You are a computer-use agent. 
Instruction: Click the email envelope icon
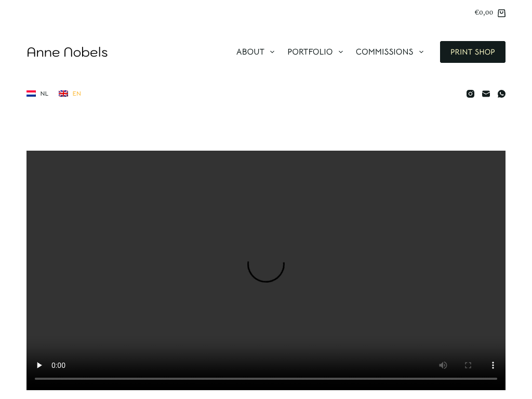pyautogui.click(x=486, y=94)
